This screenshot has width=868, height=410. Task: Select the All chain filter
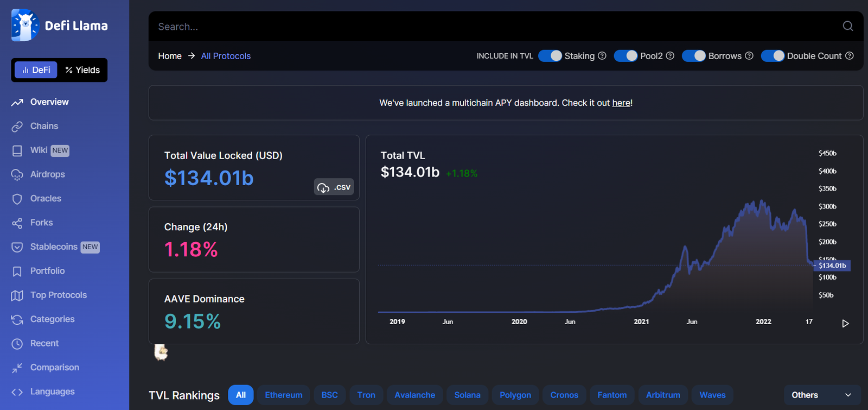[x=241, y=395]
